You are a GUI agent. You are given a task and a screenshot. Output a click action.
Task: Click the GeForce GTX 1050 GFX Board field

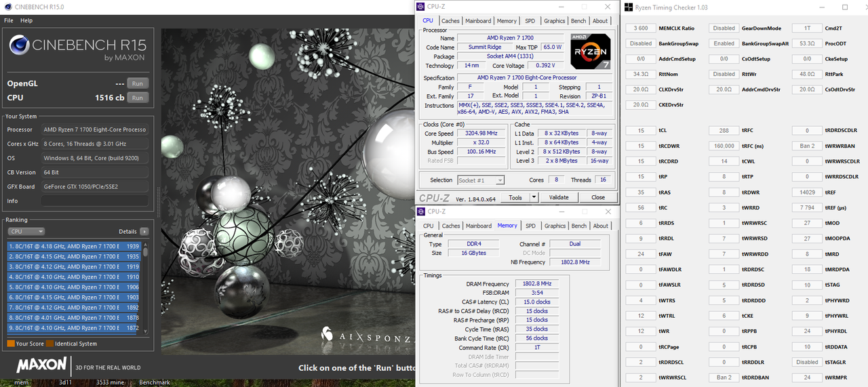coord(94,186)
